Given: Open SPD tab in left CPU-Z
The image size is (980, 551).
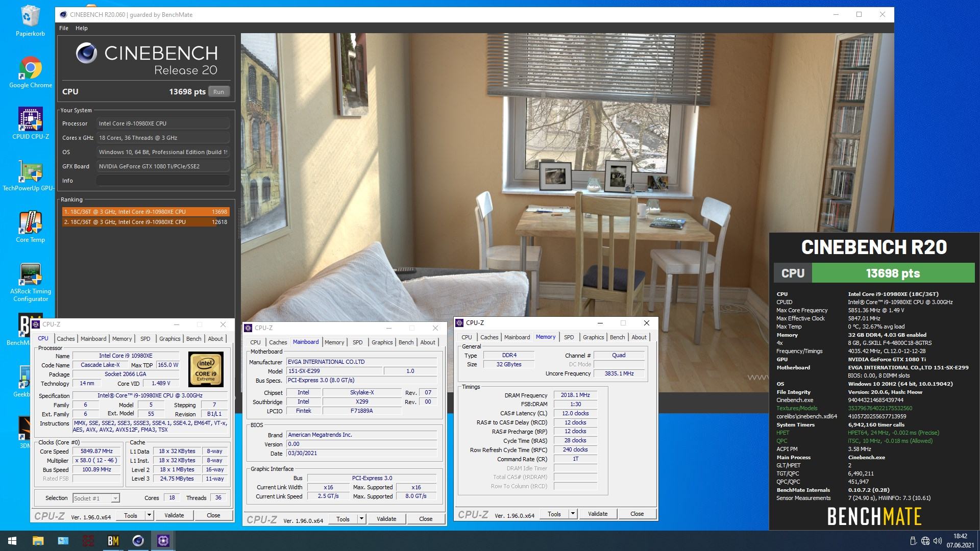Looking at the screenshot, I should pos(145,338).
